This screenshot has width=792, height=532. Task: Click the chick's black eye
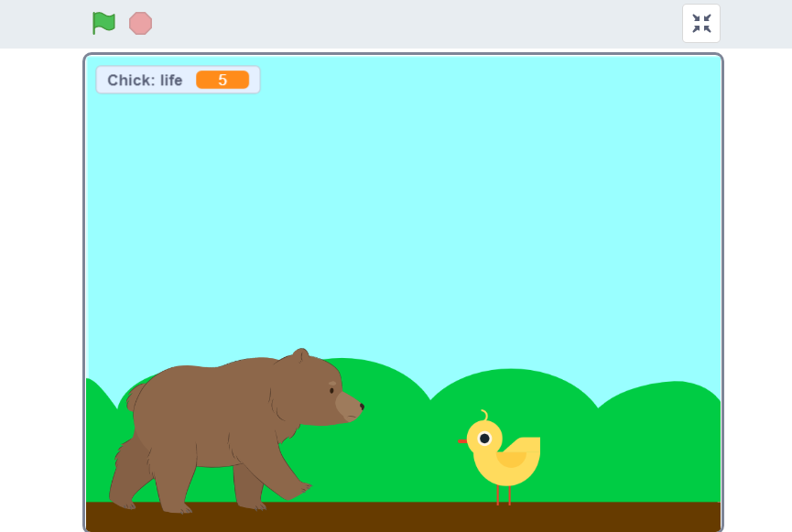484,439
